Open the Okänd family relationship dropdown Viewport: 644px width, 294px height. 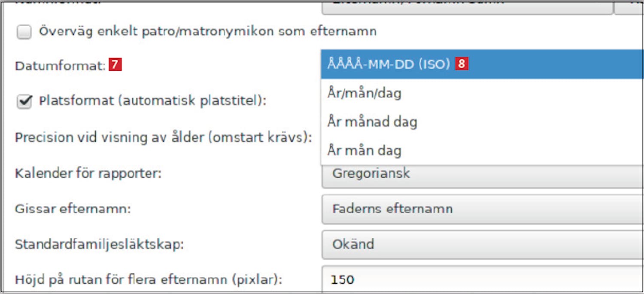point(481,245)
